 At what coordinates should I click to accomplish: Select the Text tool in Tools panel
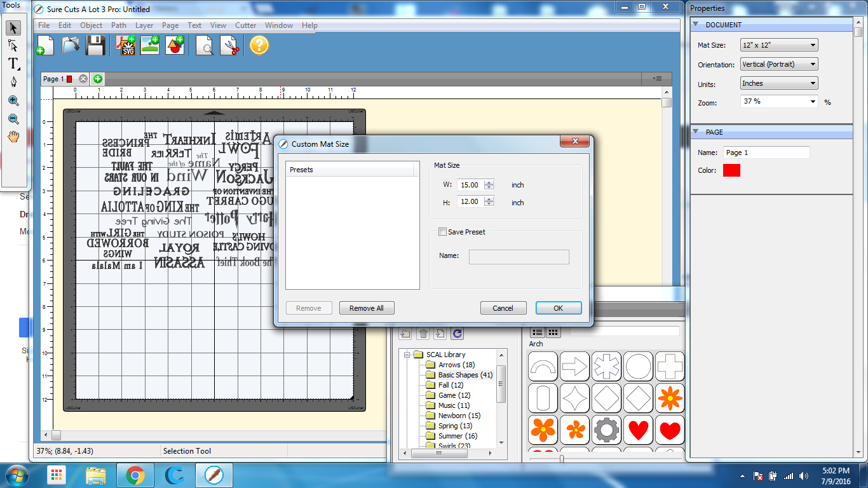click(x=13, y=64)
